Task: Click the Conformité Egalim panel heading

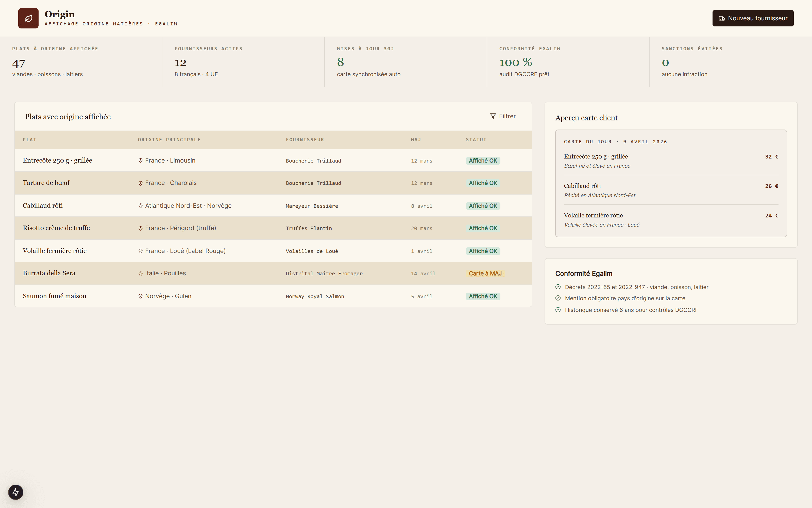Action: pyautogui.click(x=584, y=274)
